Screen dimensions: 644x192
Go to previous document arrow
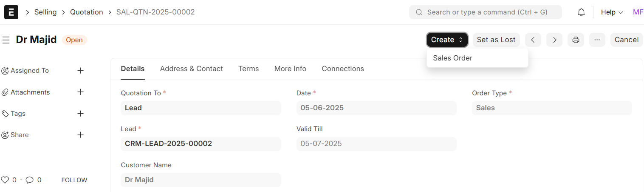533,40
